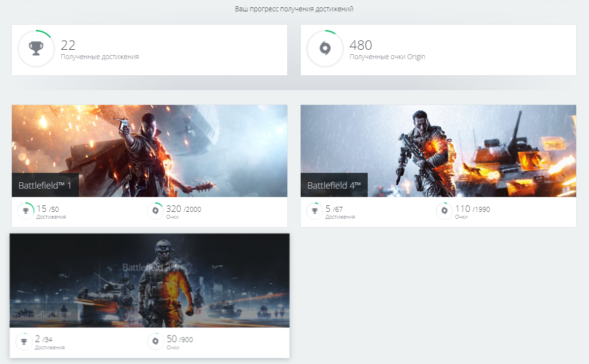Click the total achievements number 22
Image resolution: width=589 pixels, height=364 pixels.
[x=68, y=45]
